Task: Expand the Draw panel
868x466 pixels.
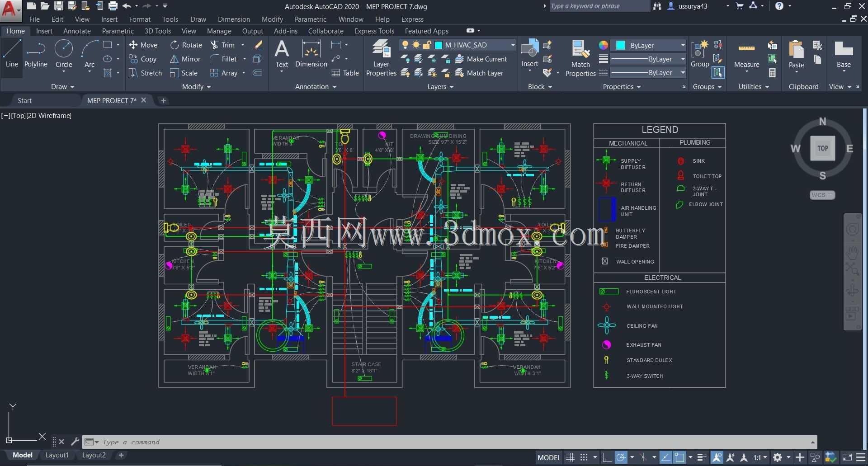Action: tap(62, 86)
